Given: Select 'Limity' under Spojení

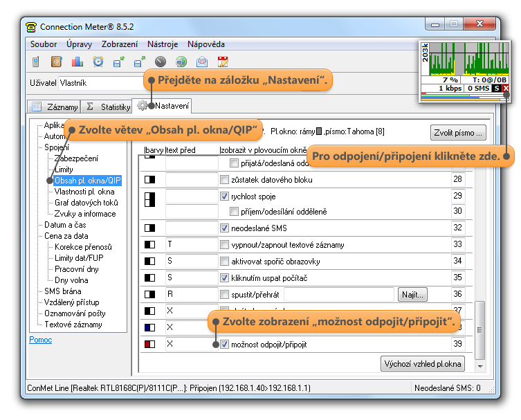Looking at the screenshot, I should point(64,170).
